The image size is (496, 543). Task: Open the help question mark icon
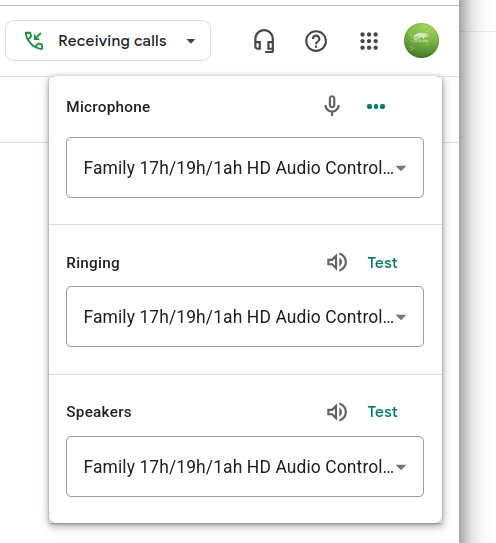pyautogui.click(x=316, y=41)
